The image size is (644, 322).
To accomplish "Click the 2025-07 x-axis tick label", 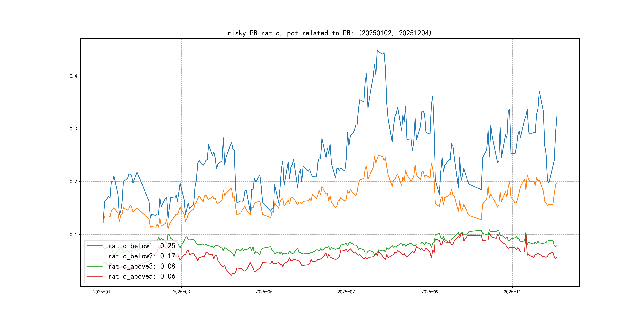I will (346, 292).
